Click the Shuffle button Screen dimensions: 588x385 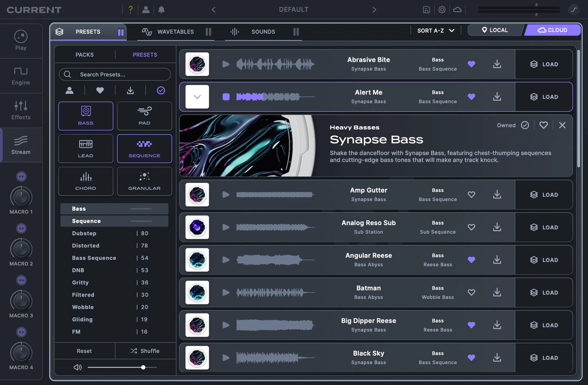pos(145,351)
